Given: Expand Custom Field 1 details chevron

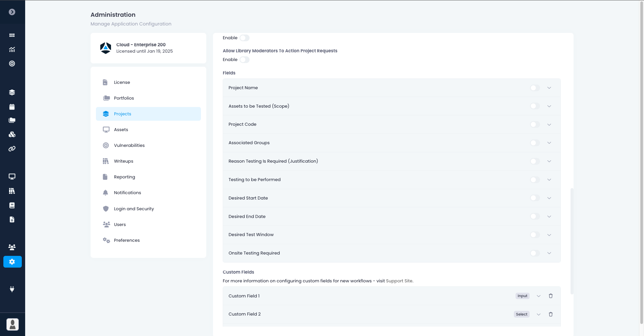Looking at the screenshot, I should (x=538, y=296).
